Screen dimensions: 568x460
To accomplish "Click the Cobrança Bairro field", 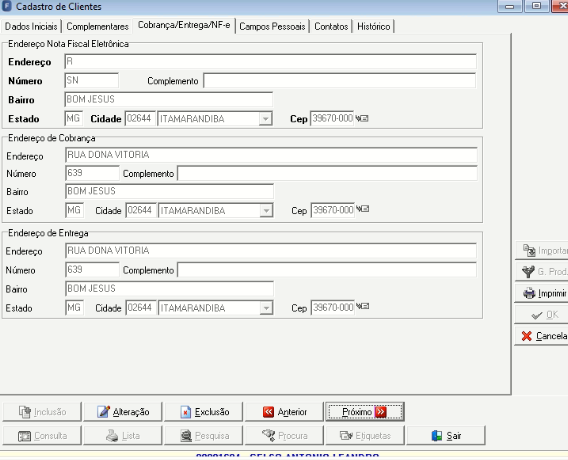I will (169, 191).
